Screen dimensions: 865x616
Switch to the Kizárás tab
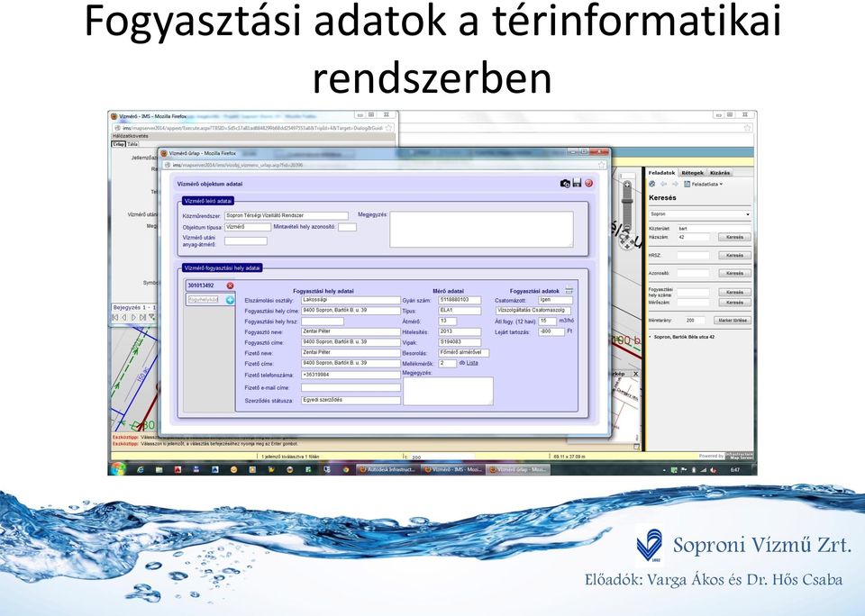[719, 173]
